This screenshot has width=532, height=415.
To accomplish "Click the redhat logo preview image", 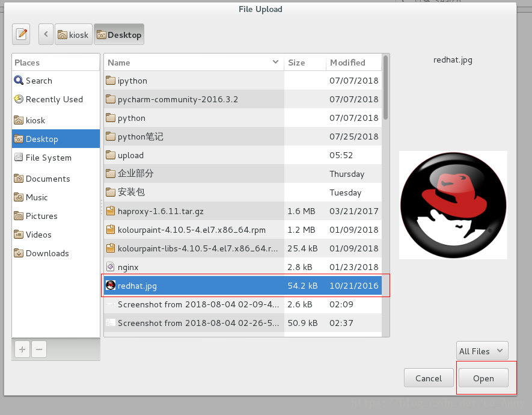I will [x=453, y=205].
